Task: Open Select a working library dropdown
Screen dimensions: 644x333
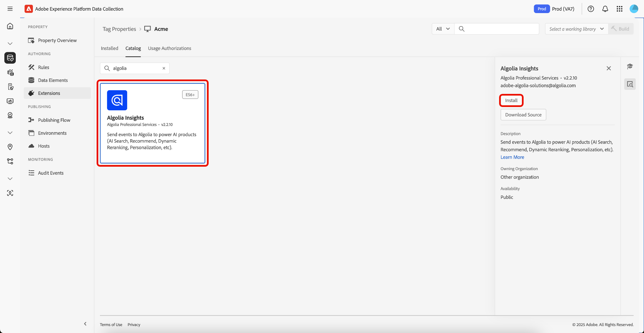Action: pos(577,29)
